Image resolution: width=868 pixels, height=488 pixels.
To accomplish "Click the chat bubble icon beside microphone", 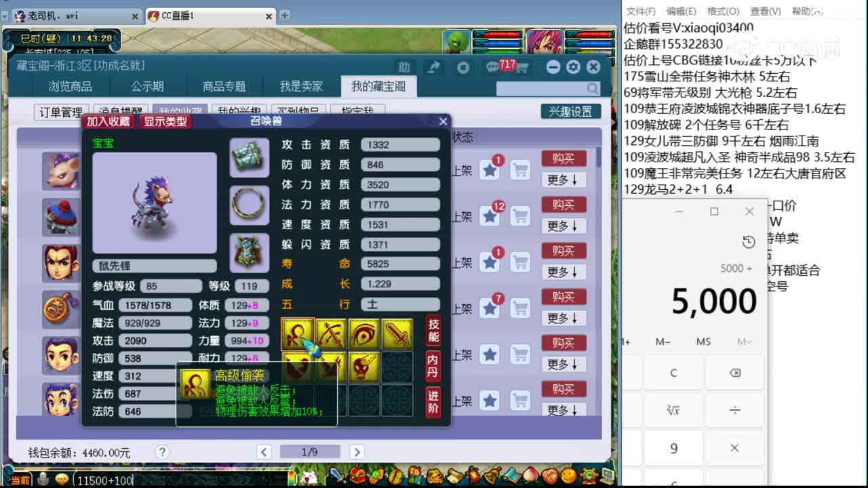I will pyautogui.click(x=62, y=479).
